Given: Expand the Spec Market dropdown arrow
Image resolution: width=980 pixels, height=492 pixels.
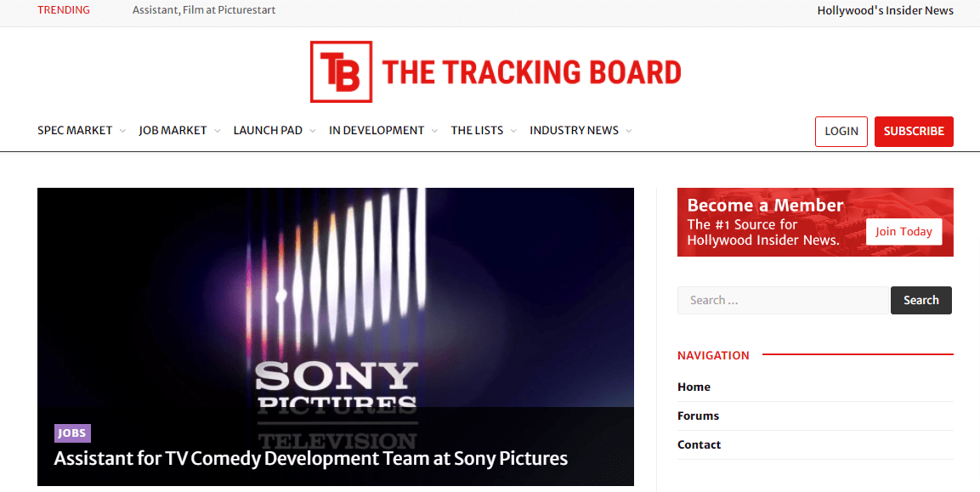Looking at the screenshot, I should [122, 131].
